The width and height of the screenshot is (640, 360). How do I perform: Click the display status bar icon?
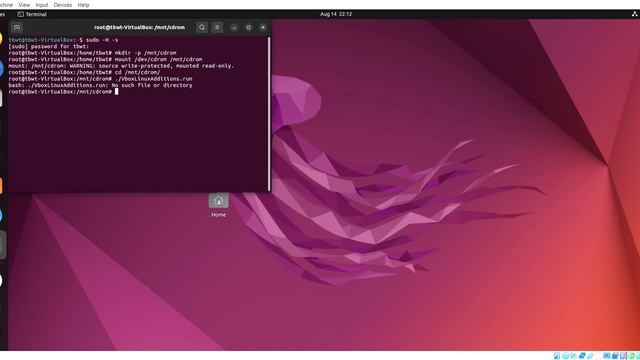pos(607,356)
